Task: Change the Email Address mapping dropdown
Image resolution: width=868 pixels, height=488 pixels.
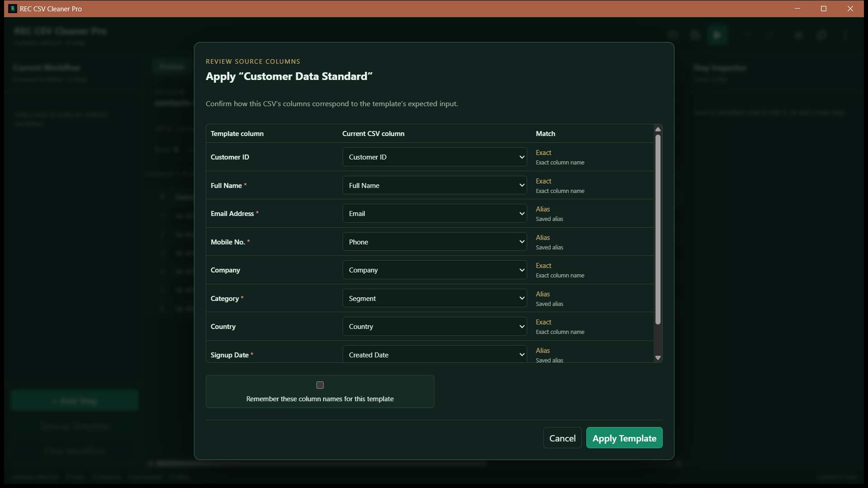Action: coord(434,213)
